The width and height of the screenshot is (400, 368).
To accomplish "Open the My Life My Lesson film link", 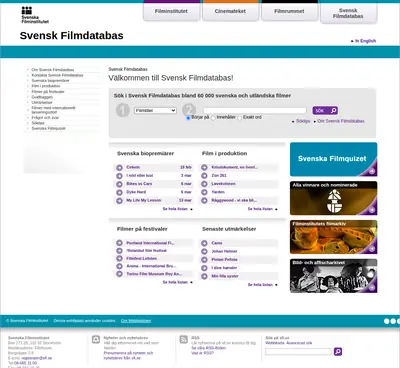I will 144,201.
